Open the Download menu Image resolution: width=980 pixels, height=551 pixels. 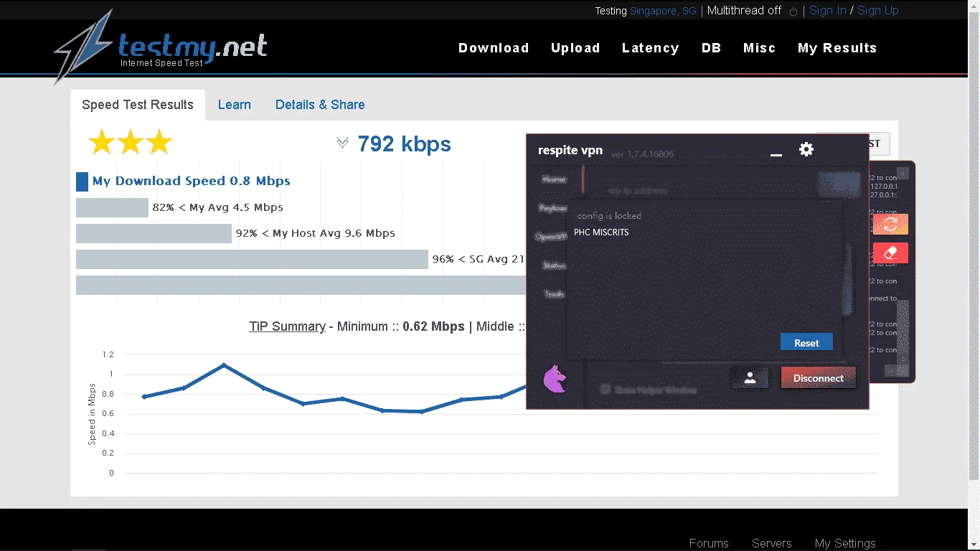click(494, 48)
